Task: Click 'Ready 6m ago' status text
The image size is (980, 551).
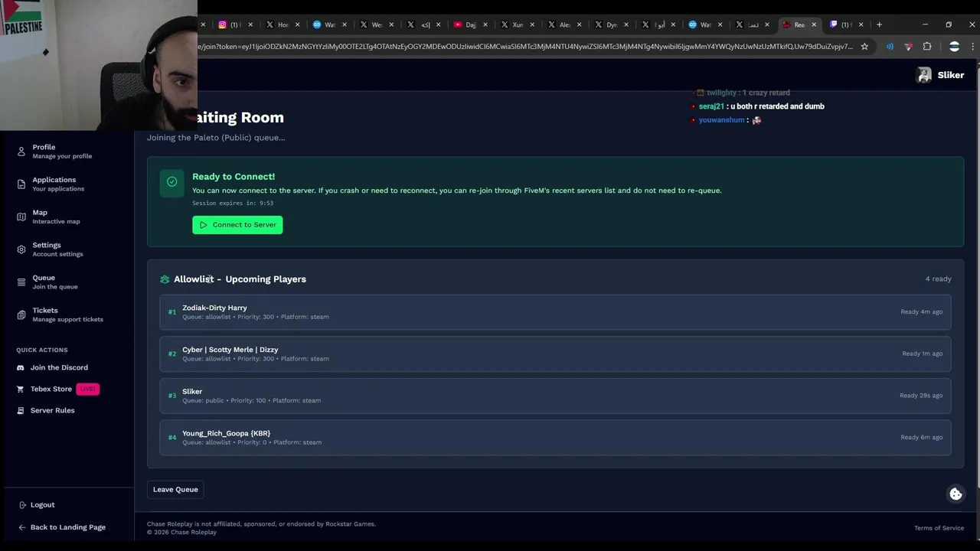Action: coord(921,438)
